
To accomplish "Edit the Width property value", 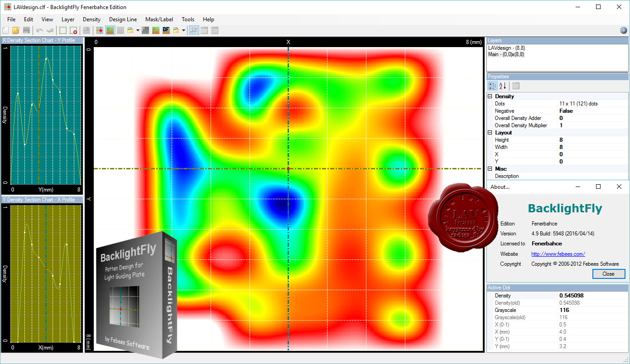I will click(592, 147).
